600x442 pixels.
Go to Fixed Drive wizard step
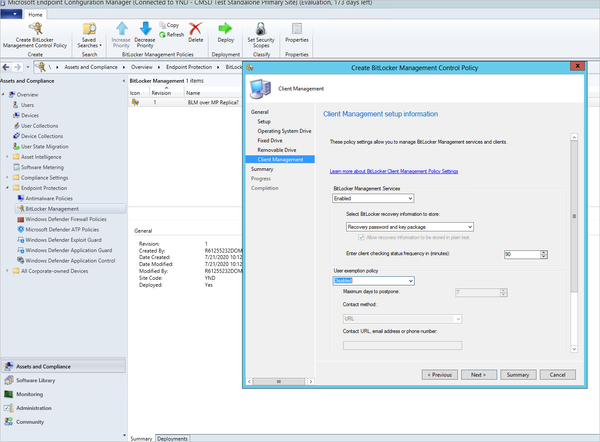click(270, 140)
